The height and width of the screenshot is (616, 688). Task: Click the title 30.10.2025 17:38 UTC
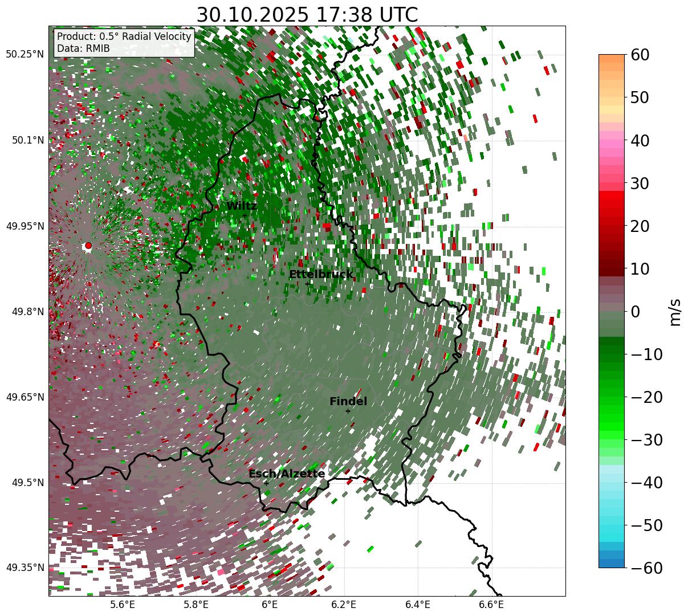point(307,14)
